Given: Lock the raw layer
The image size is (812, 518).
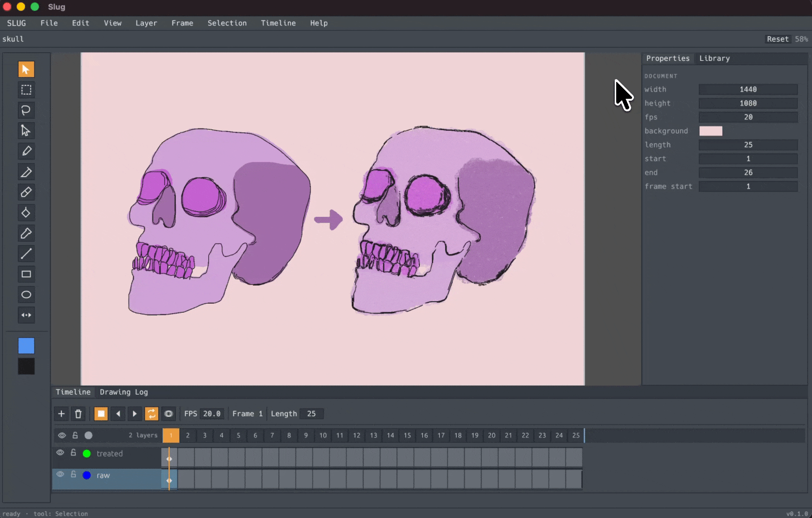Looking at the screenshot, I should [73, 474].
